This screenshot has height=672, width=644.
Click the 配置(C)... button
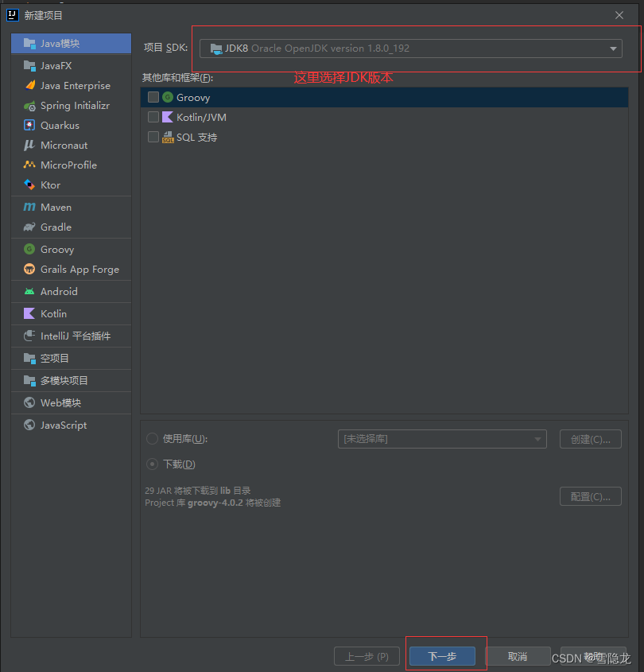[x=591, y=496]
